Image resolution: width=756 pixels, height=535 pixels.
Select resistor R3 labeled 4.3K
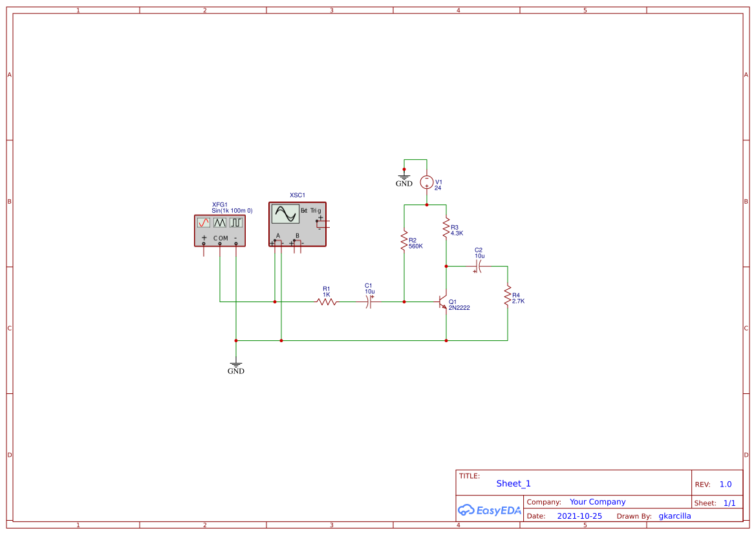point(446,226)
